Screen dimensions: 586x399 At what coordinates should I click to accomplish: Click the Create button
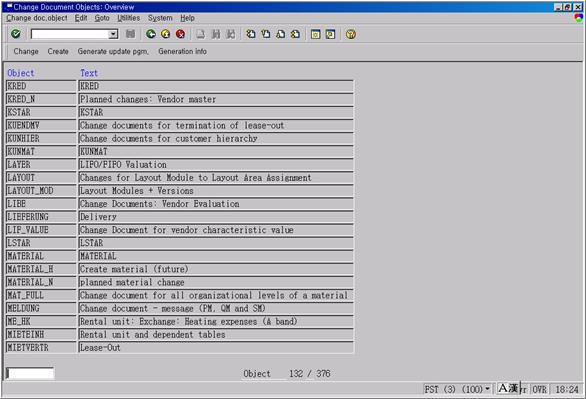[58, 51]
